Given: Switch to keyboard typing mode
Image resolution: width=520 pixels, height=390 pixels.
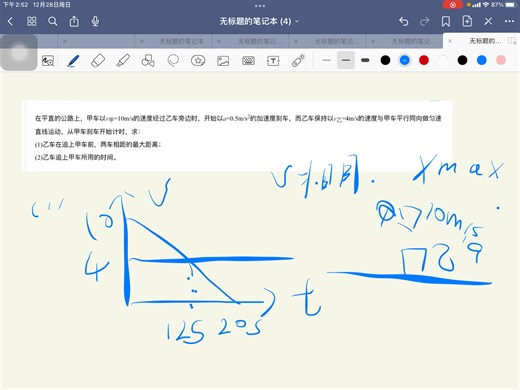Looking at the screenshot, I should tap(248, 61).
